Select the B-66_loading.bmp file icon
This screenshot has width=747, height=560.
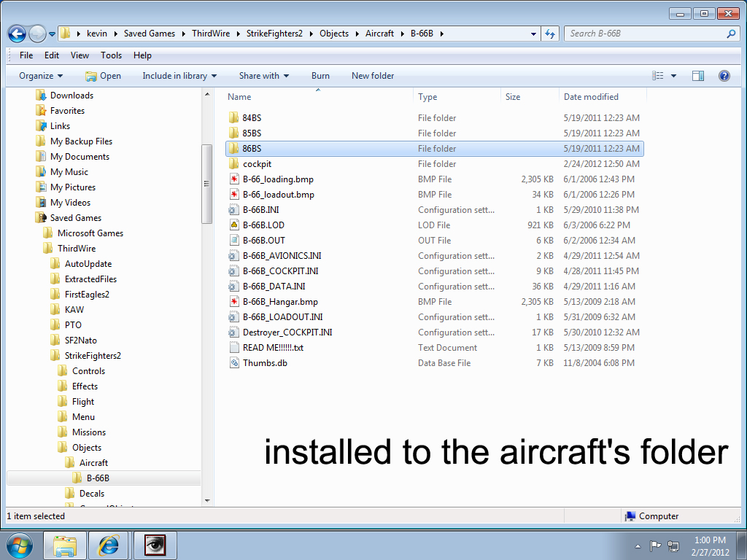click(x=234, y=179)
